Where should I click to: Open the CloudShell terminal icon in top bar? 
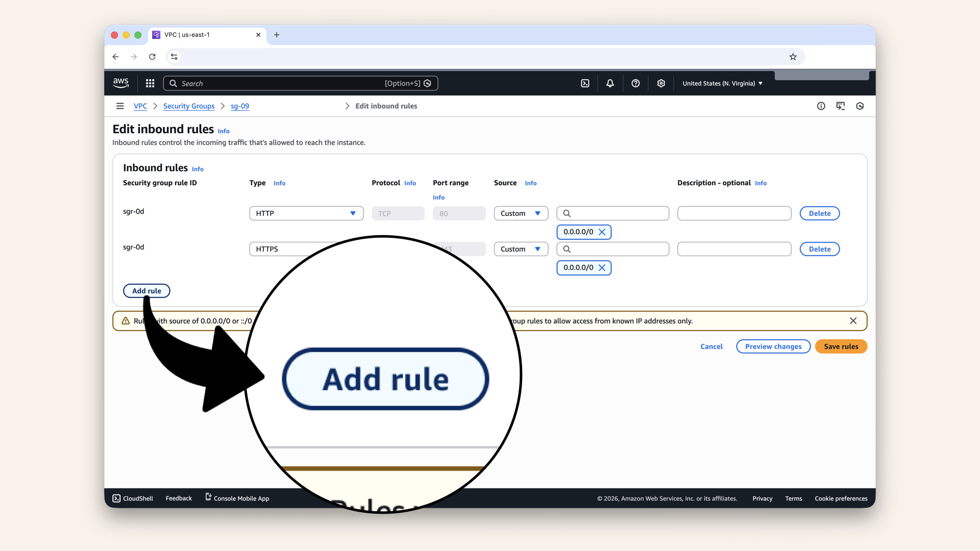(x=585, y=83)
